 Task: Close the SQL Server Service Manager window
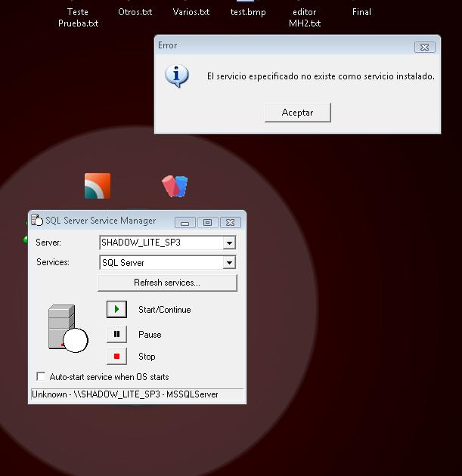point(230,223)
